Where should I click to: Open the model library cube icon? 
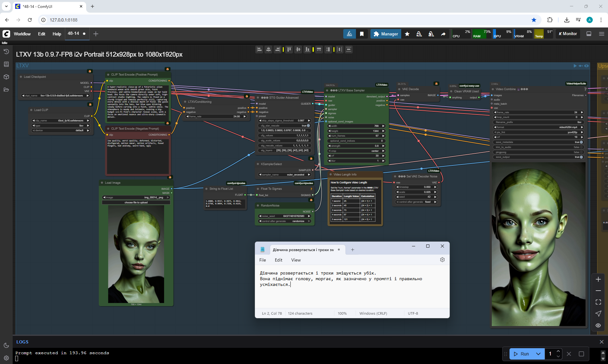pos(6,77)
